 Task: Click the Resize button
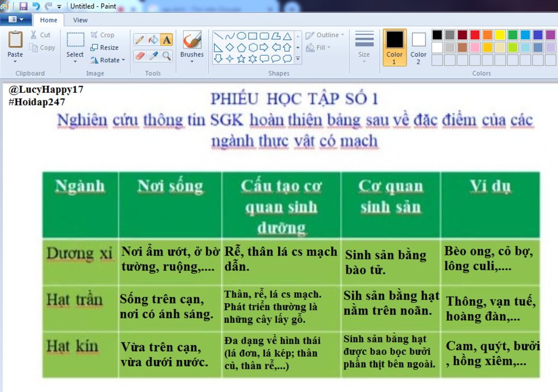(104, 48)
